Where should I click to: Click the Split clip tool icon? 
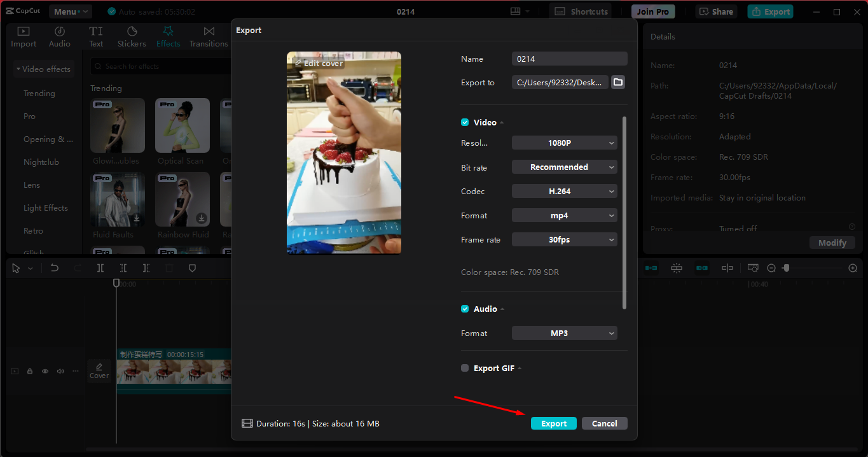coord(100,269)
